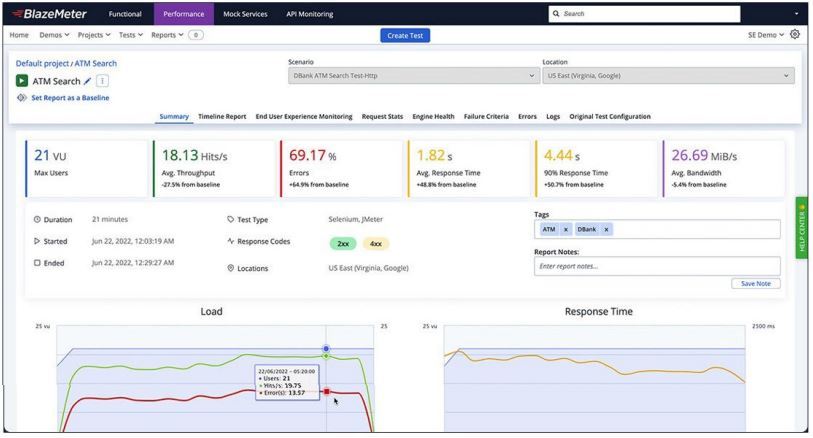813x438 pixels.
Task: Open the Performance tab in top bar
Action: (x=184, y=14)
